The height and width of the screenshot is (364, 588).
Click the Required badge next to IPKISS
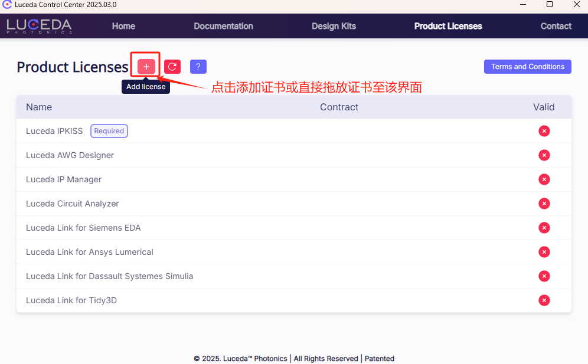109,131
